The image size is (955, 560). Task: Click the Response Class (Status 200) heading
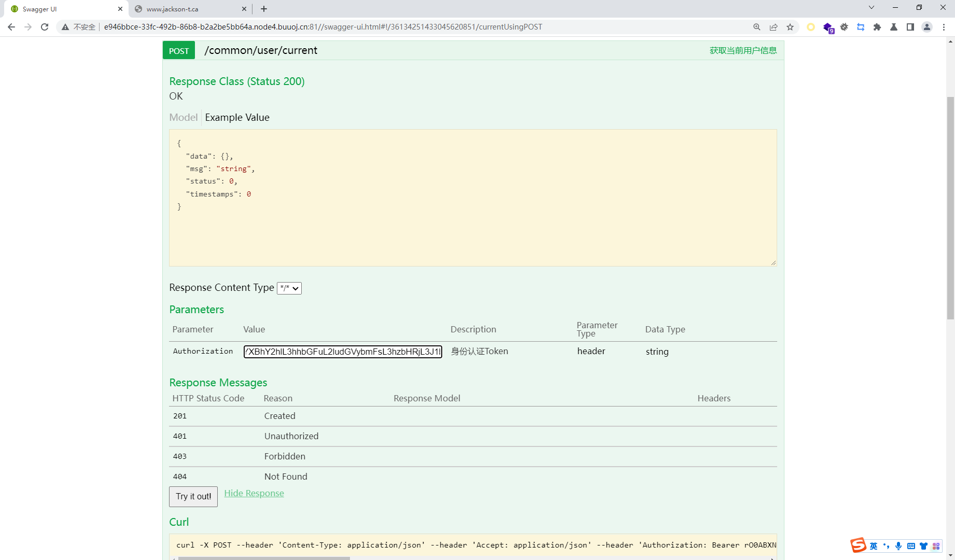coord(237,81)
